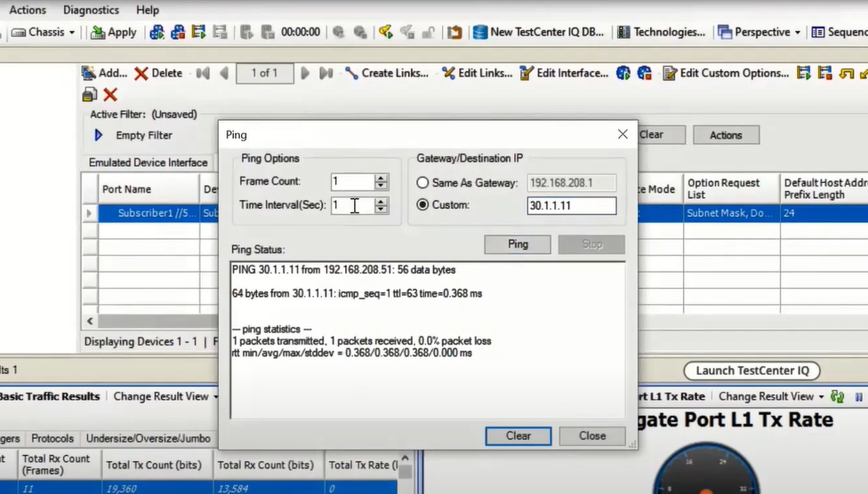Select the Custom radio button

pyautogui.click(x=422, y=204)
